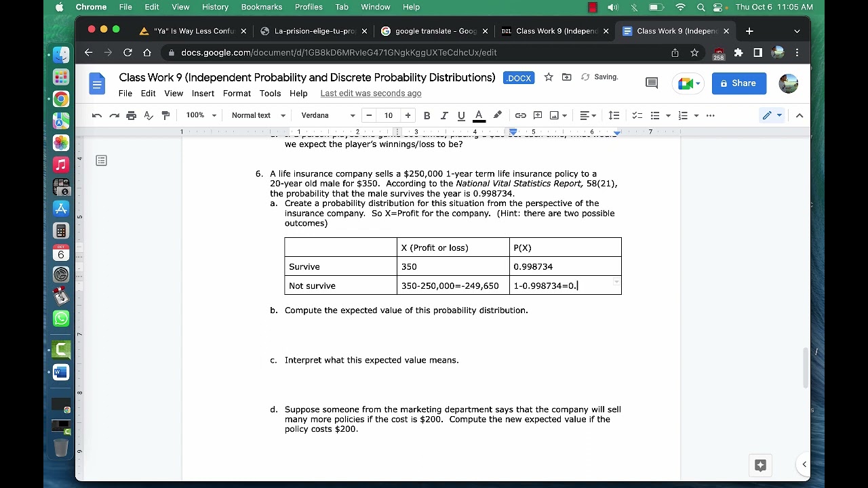Click the table cell containing 0.998734
868x488 pixels.
tap(565, 266)
